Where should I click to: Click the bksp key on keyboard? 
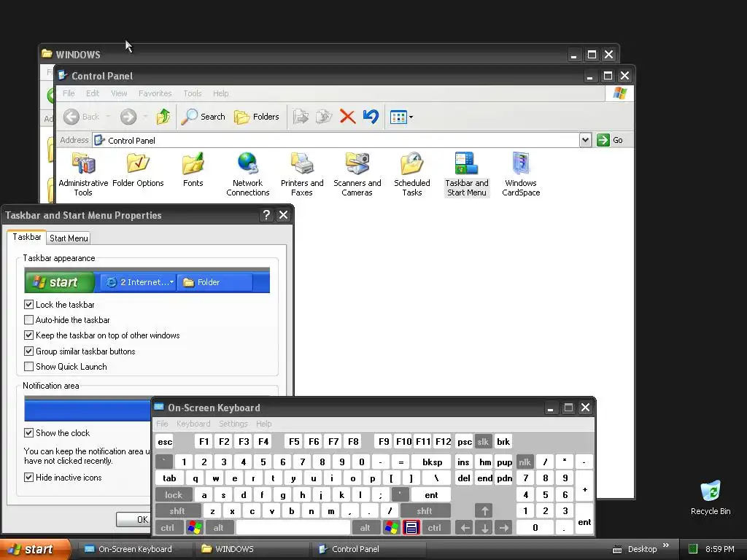[432, 462]
